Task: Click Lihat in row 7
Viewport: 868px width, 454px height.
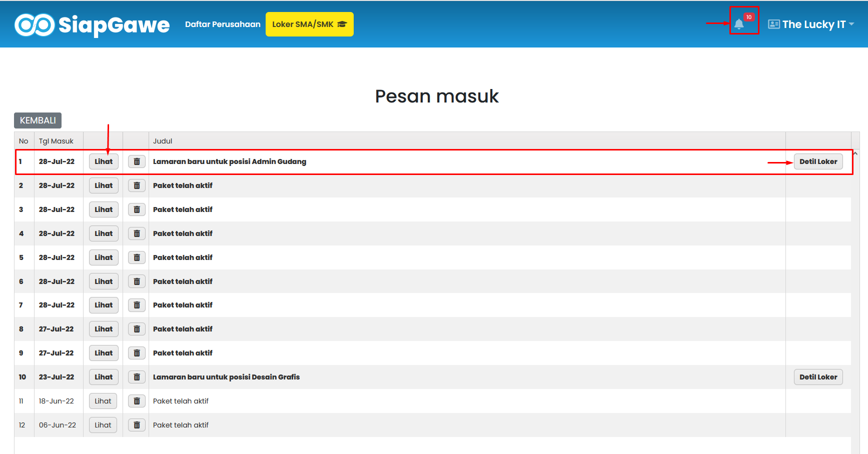Action: tap(104, 305)
